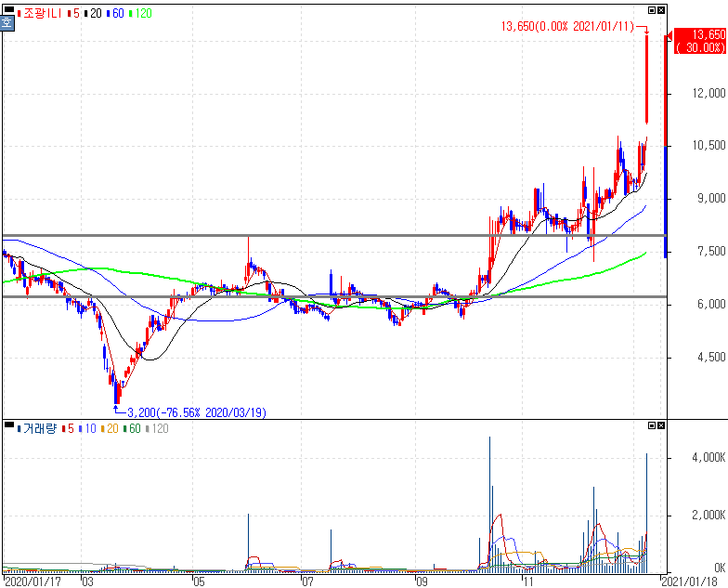Click the 7,500 price axis label
The height and width of the screenshot is (588, 728).
tap(711, 252)
